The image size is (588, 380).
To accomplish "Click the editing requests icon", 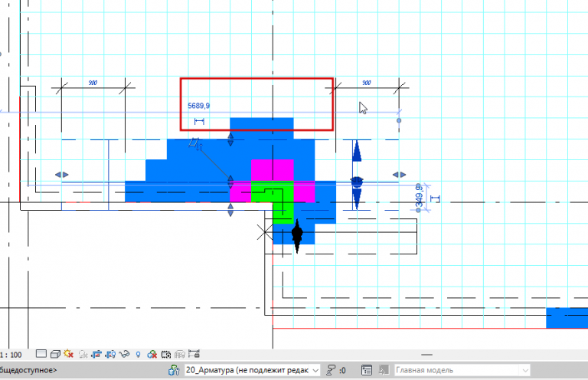I will click(x=331, y=370).
